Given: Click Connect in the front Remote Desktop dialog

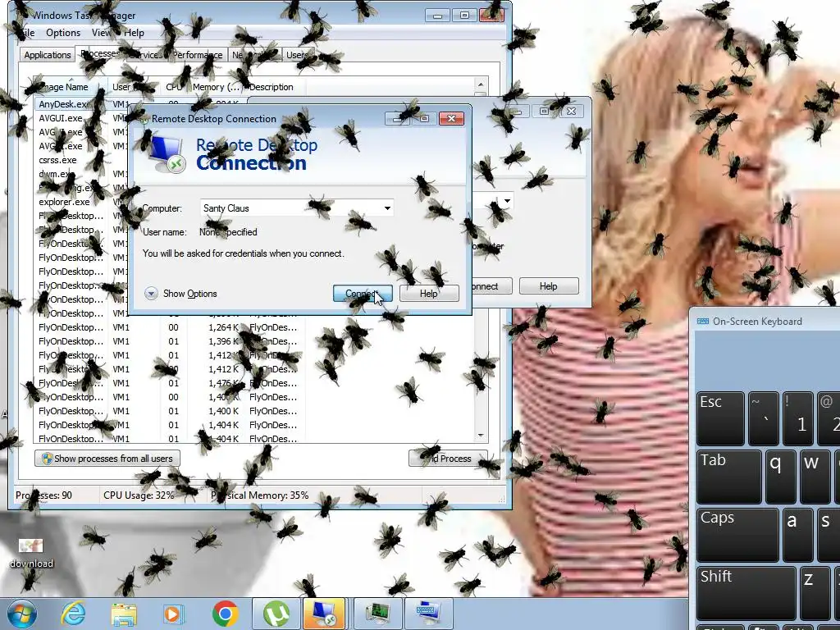Looking at the screenshot, I should (x=363, y=294).
